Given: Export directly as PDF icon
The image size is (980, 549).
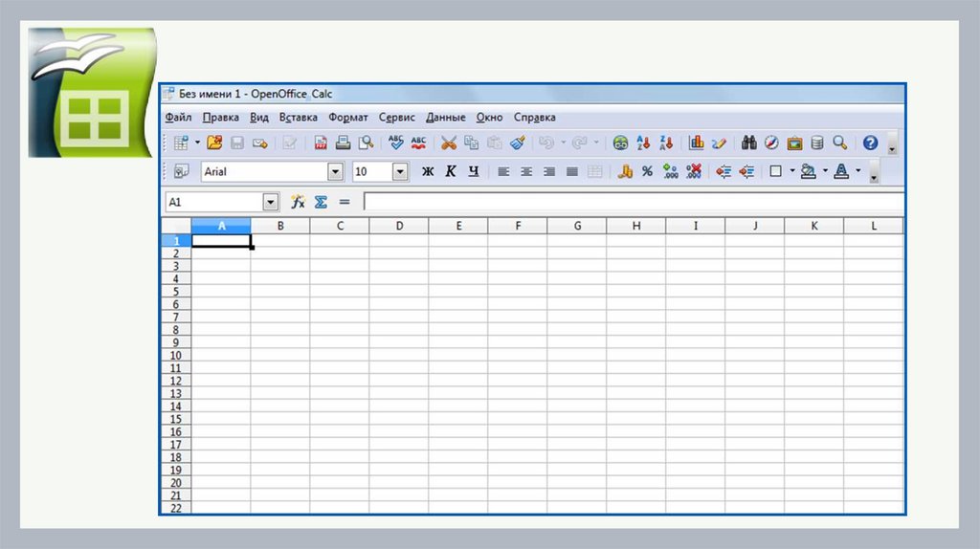Looking at the screenshot, I should pos(321,143).
